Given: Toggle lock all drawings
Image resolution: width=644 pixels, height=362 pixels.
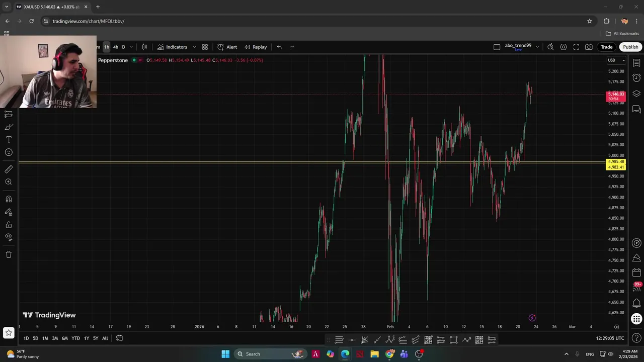Looking at the screenshot, I should [x=9, y=225].
